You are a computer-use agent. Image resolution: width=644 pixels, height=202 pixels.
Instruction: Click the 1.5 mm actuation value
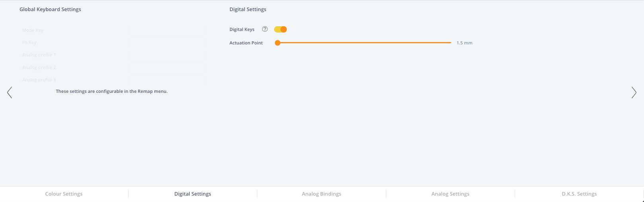point(464,43)
